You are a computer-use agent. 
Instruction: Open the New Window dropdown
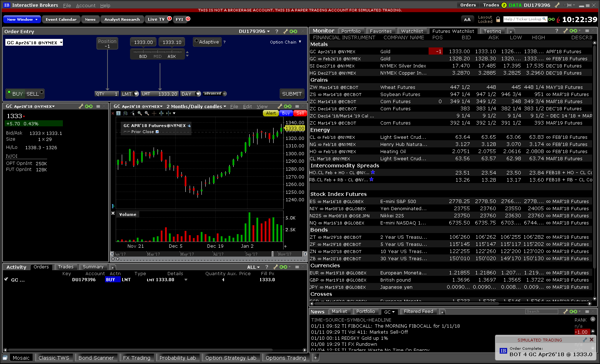[22, 19]
